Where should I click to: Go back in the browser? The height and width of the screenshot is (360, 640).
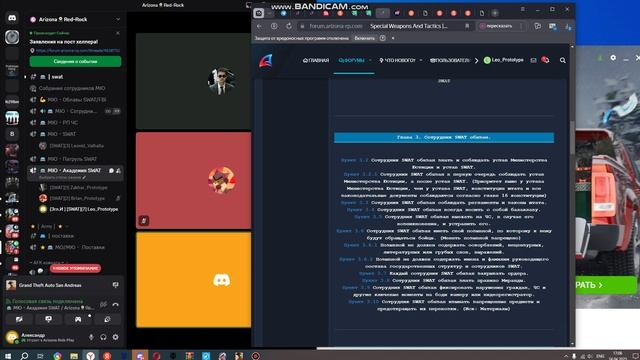[x=260, y=26]
